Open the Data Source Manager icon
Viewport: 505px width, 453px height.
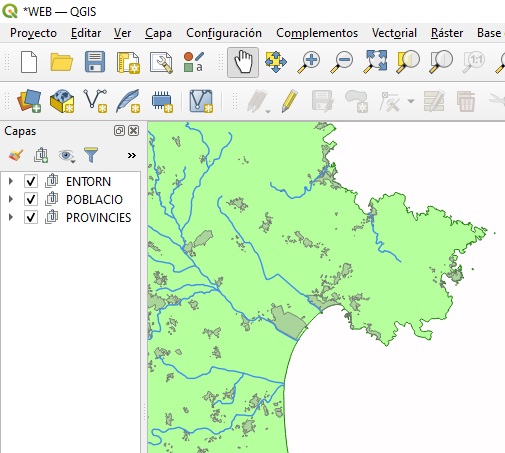coord(29,101)
